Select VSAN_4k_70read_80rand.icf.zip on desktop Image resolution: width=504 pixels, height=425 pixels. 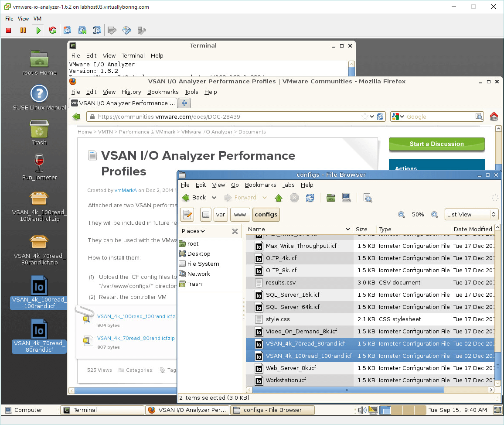tap(39, 250)
